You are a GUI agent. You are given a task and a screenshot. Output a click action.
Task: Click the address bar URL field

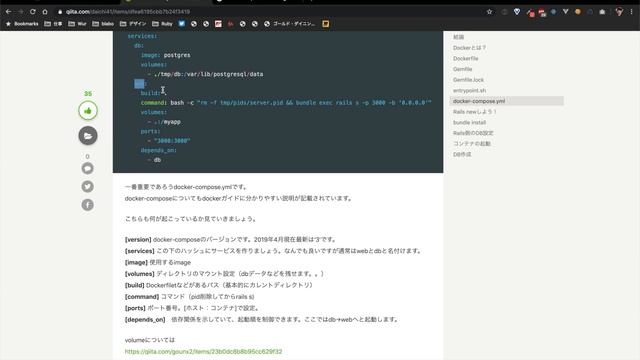[269, 12]
